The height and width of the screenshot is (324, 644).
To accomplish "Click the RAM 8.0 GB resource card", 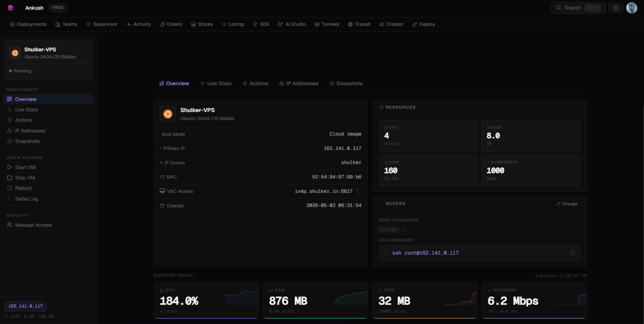I will (x=531, y=136).
